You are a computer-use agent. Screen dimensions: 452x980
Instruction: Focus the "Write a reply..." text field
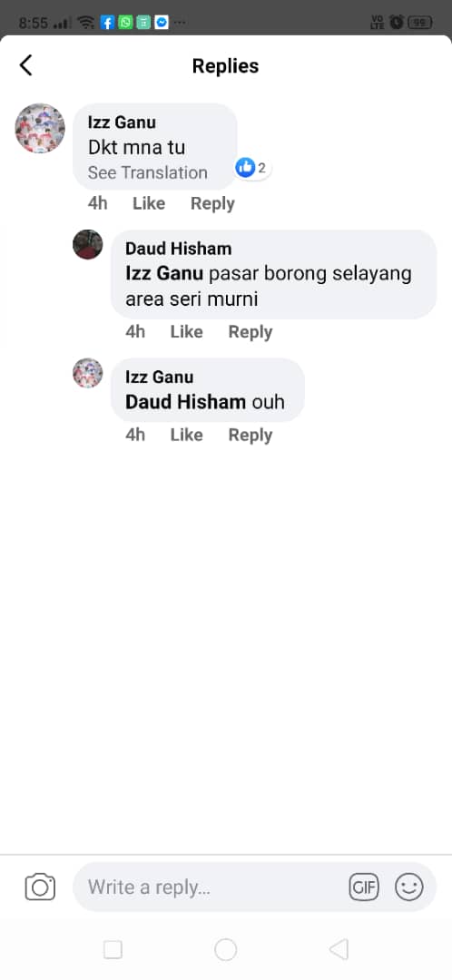[x=212, y=887]
